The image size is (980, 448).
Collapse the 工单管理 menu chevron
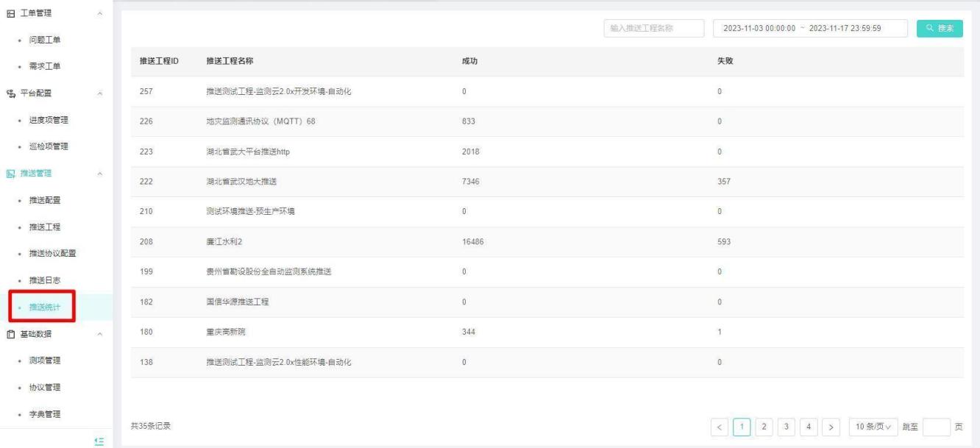(x=100, y=13)
